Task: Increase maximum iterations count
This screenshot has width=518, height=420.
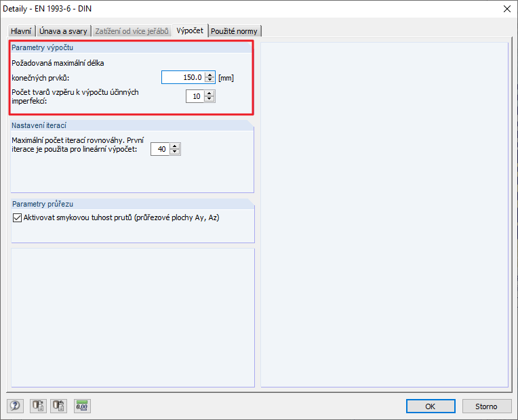Action: pyautogui.click(x=175, y=146)
